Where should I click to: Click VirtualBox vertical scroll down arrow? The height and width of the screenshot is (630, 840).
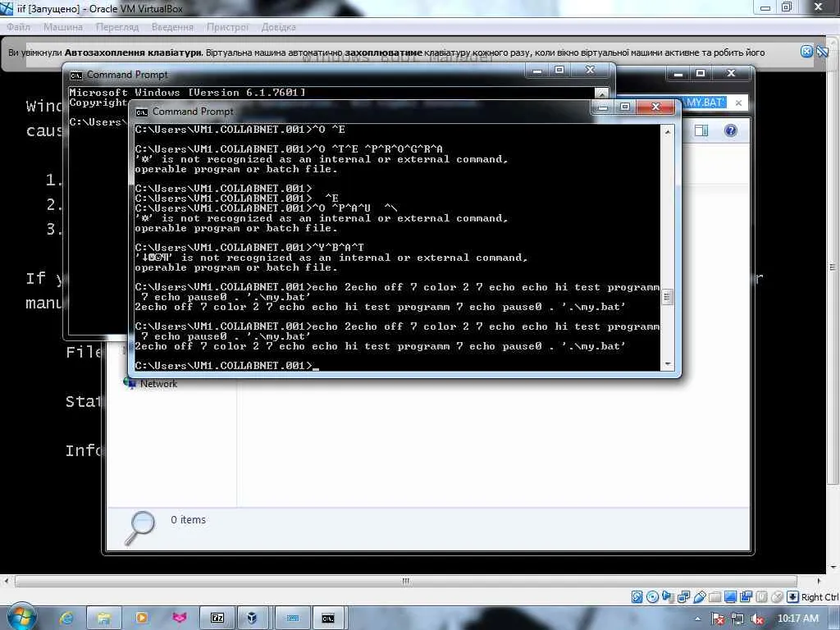pos(832,568)
